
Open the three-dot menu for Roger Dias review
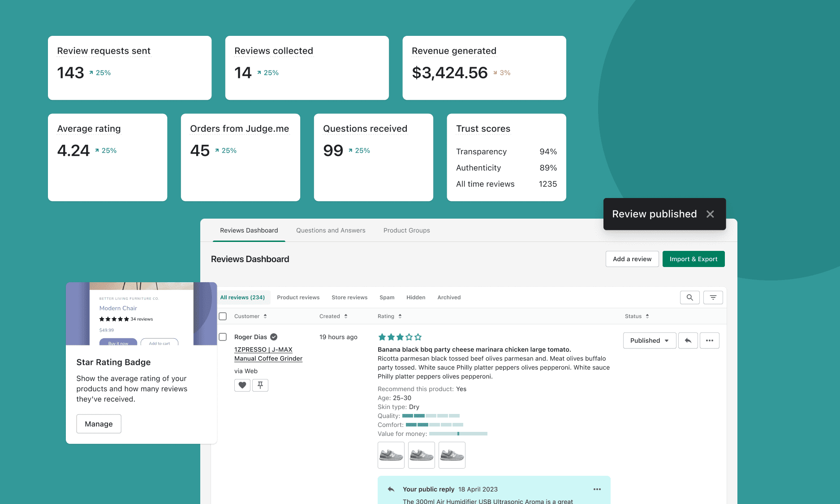(709, 340)
